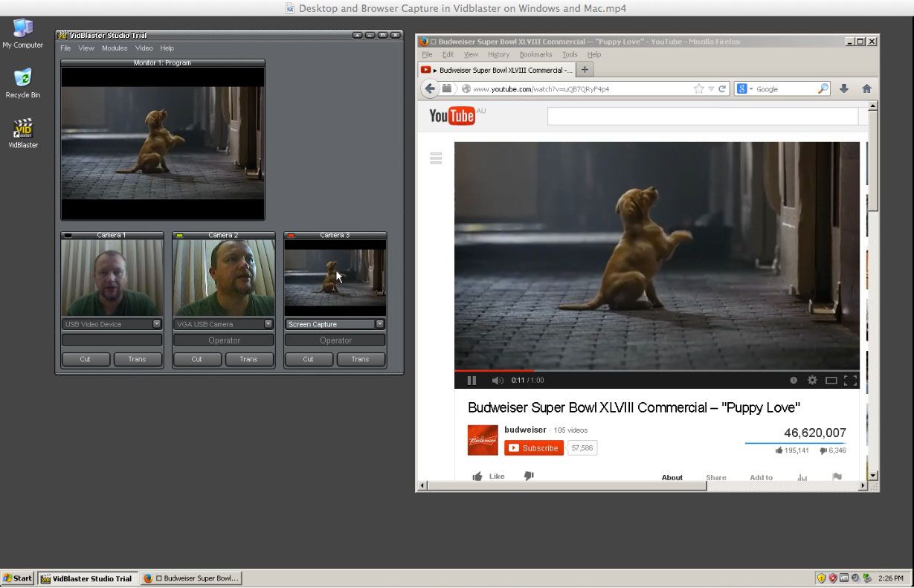Viewport: 914px width, 588px height.
Task: Subscribe to the budweiser channel
Action: click(533, 448)
